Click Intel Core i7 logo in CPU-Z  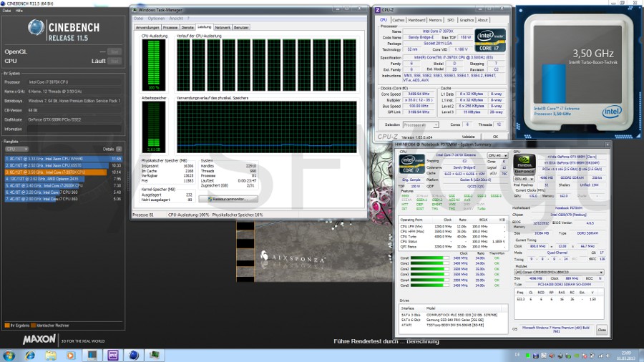click(490, 40)
